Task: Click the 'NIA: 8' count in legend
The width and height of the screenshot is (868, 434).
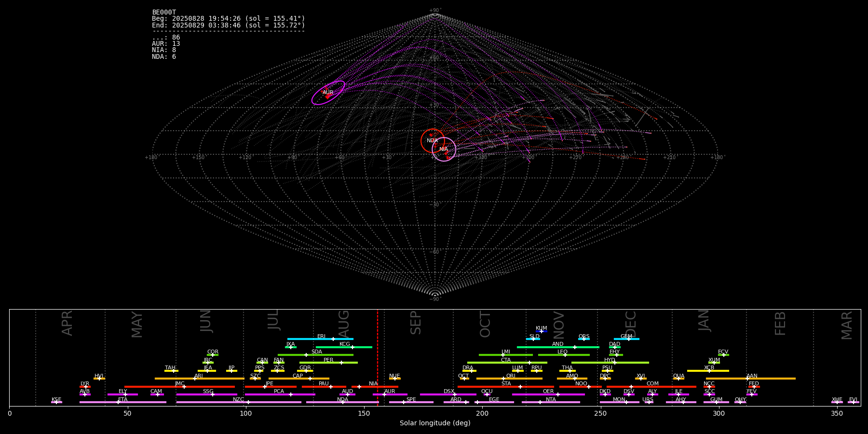Action: tap(164, 50)
